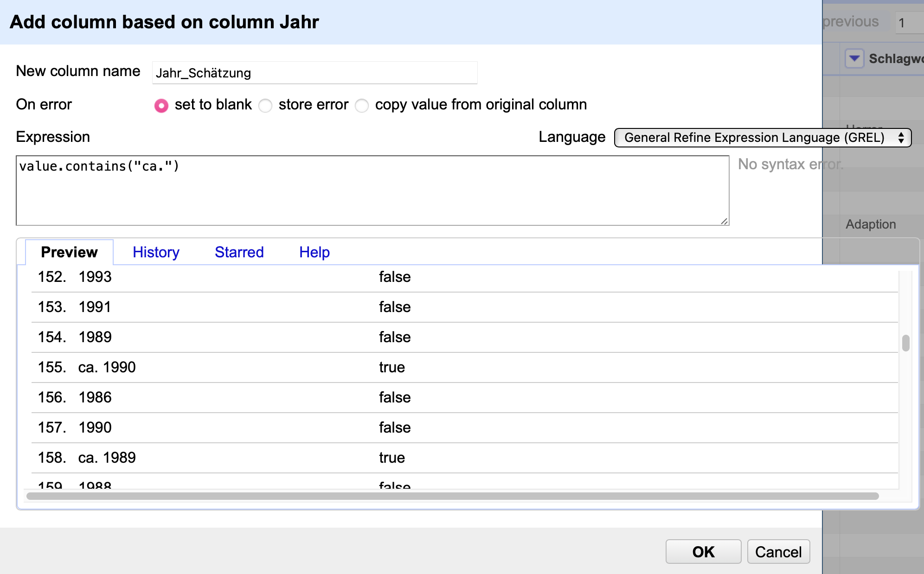Click inside the GREL expression textarea
924x574 pixels.
pyautogui.click(x=372, y=191)
